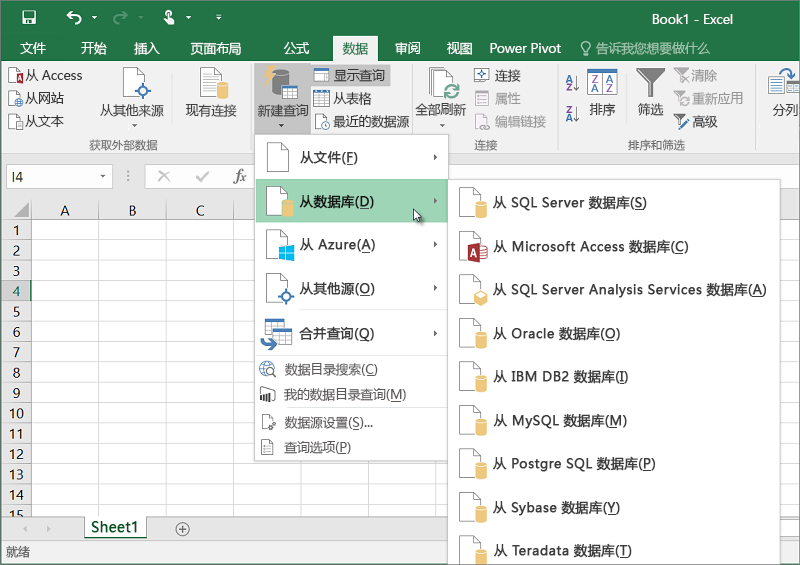
Task: Open Customize Quick Access Toolbar dropdown
Action: [219, 18]
